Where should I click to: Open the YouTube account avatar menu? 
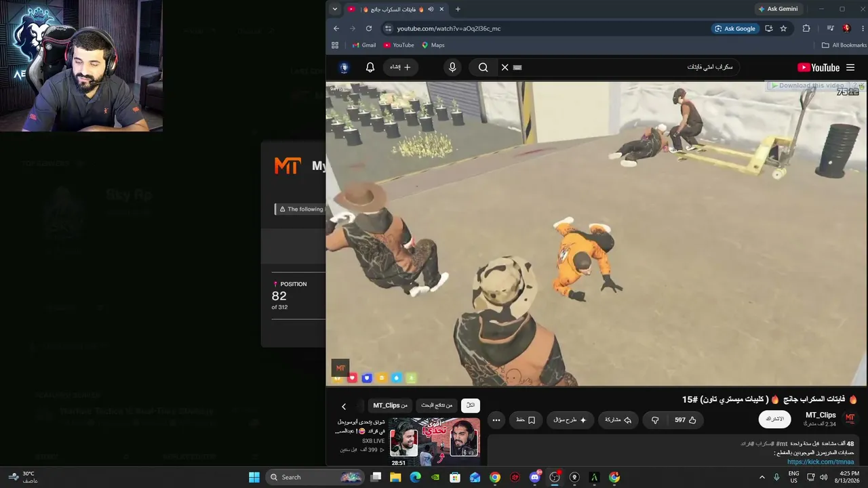click(344, 68)
